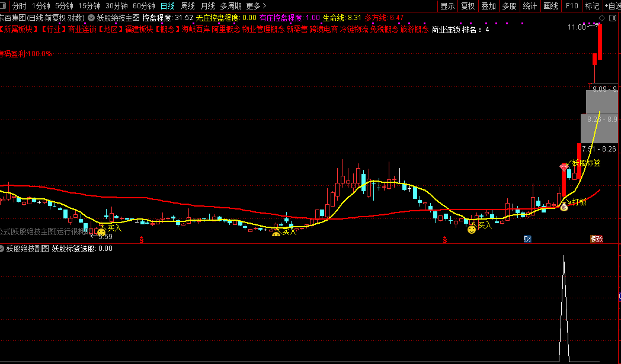The height and width of the screenshot is (364, 621).
Task: Click the 阿里概念 concept link
Action: point(226,29)
